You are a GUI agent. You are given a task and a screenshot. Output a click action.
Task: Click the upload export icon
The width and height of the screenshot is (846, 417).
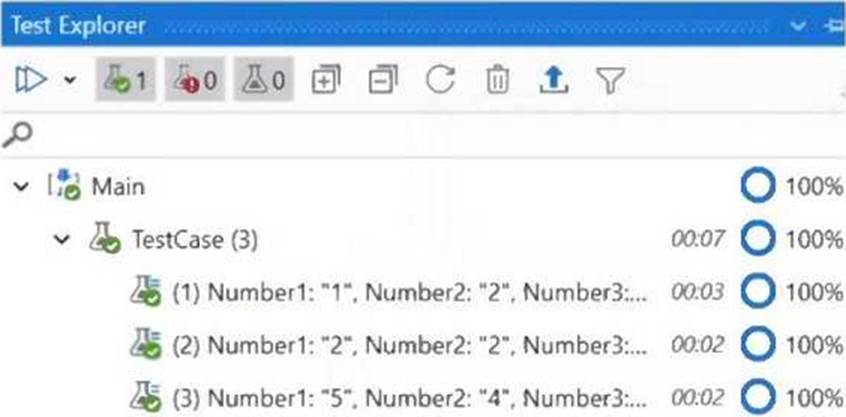pyautogui.click(x=554, y=80)
